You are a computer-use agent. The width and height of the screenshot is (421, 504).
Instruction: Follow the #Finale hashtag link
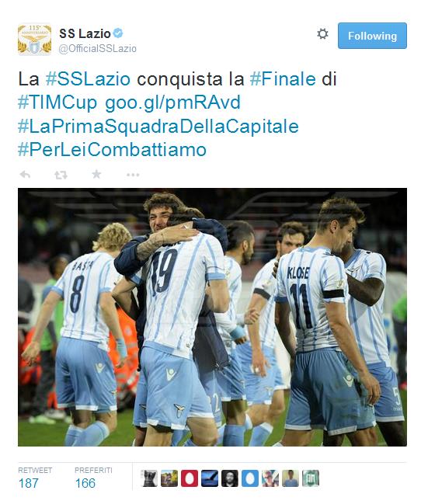point(283,79)
